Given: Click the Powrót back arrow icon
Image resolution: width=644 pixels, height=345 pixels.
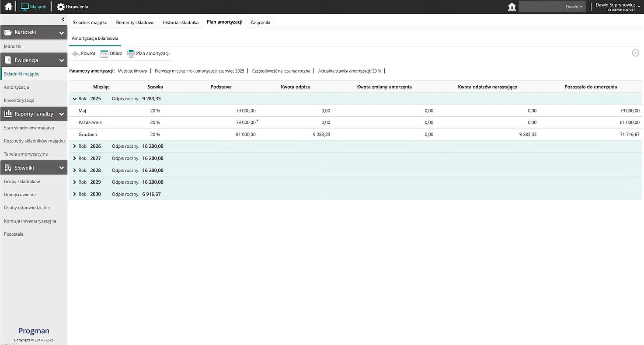Looking at the screenshot, I should coord(76,54).
